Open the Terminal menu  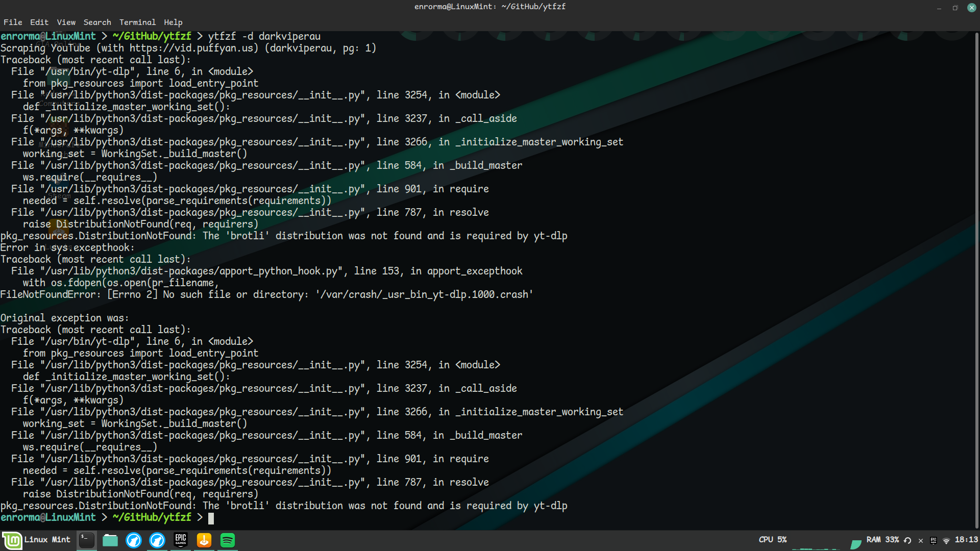tap(137, 22)
